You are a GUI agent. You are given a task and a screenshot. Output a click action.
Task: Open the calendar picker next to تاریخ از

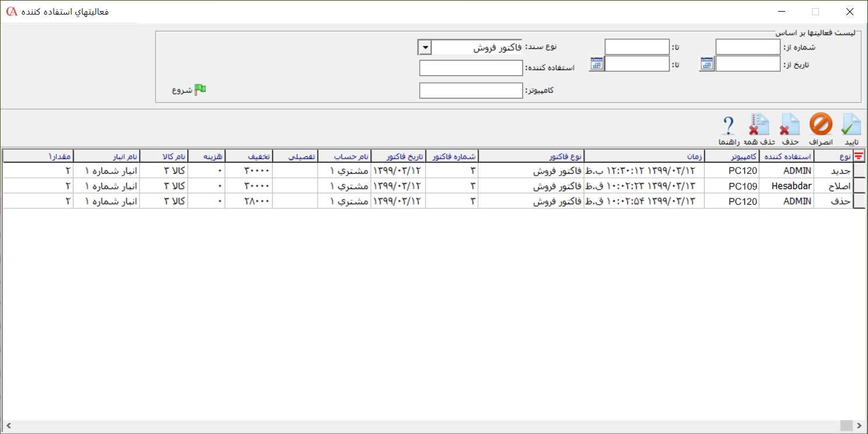(x=707, y=64)
